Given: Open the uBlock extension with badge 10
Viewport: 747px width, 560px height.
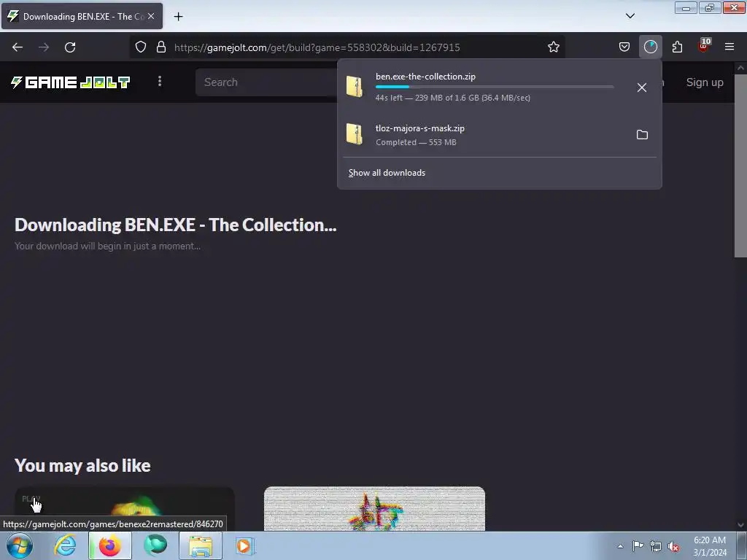Looking at the screenshot, I should 703,46.
